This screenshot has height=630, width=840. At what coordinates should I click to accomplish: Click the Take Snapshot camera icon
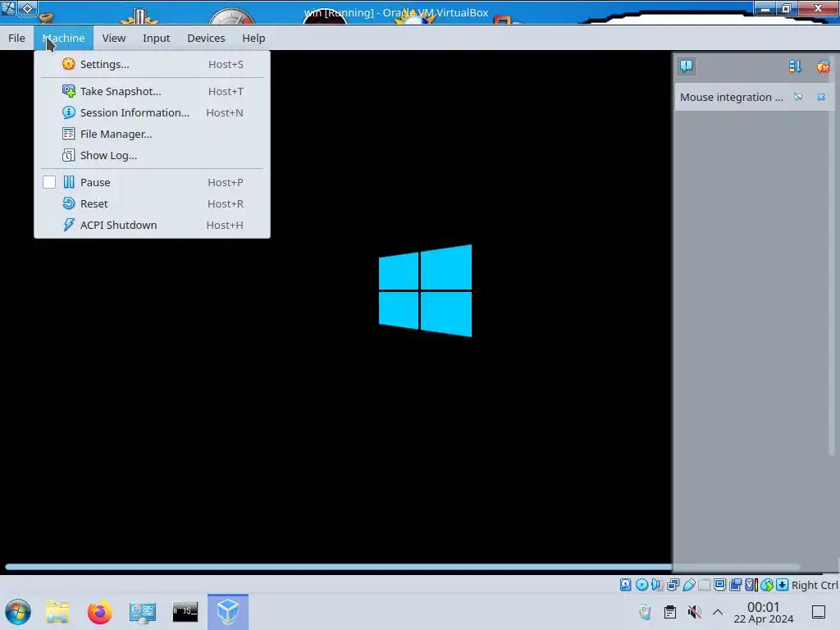coord(69,91)
